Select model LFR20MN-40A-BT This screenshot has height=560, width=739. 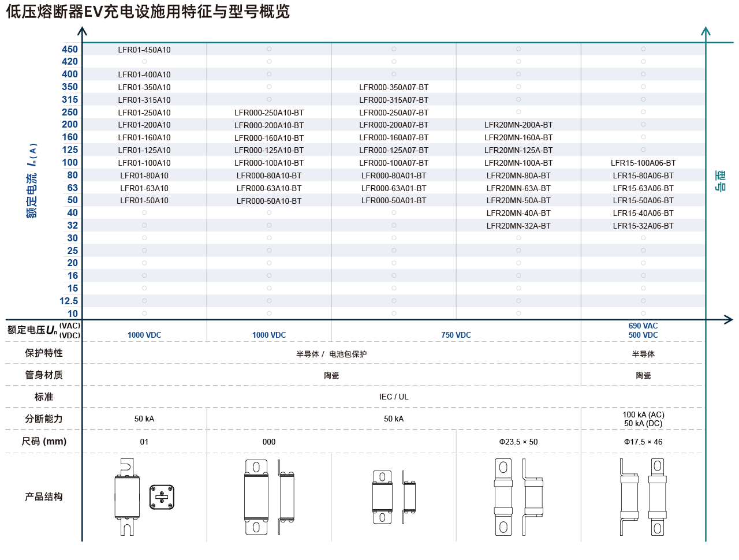click(518, 213)
